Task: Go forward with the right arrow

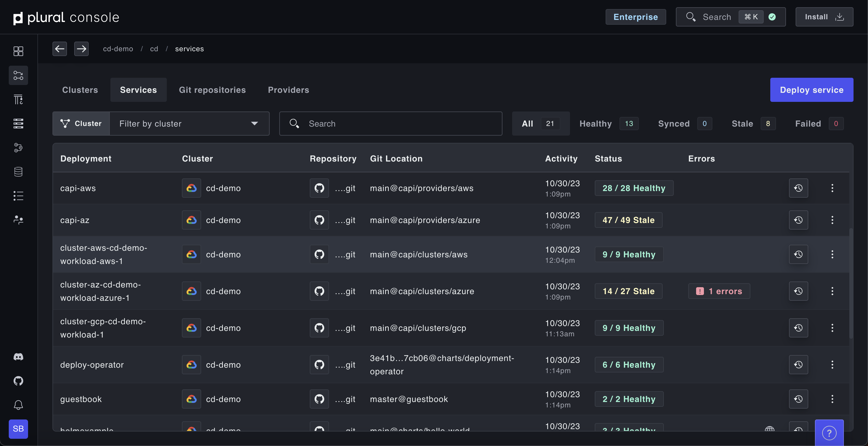Action: [x=81, y=49]
